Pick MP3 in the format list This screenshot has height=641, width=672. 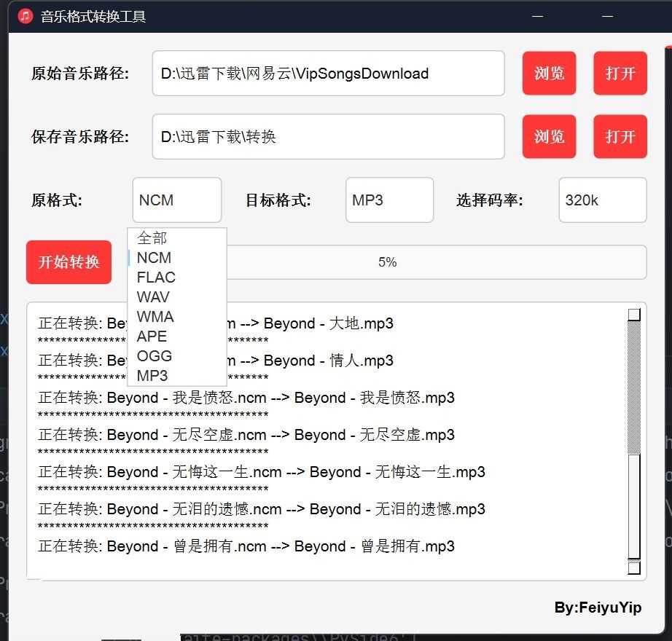[152, 376]
